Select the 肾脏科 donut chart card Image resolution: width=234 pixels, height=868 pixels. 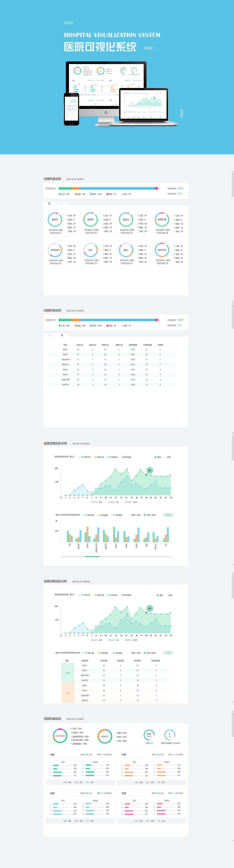pyautogui.click(x=62, y=223)
